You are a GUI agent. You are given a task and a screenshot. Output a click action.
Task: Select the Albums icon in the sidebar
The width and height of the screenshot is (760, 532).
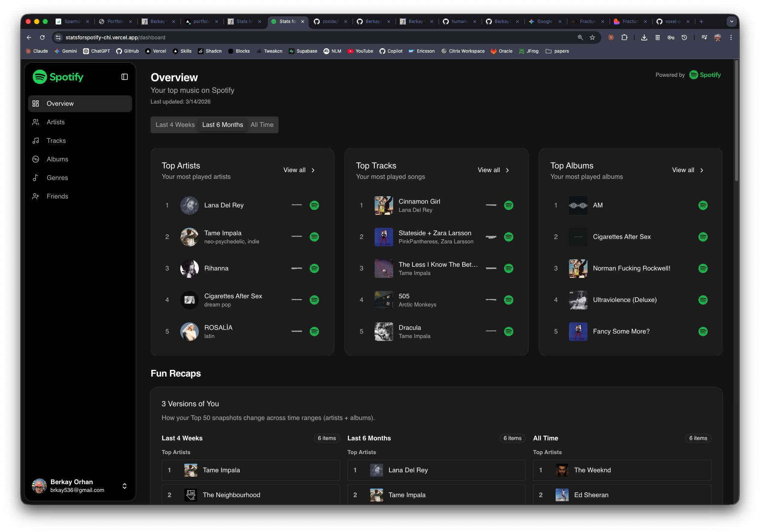[x=36, y=159]
